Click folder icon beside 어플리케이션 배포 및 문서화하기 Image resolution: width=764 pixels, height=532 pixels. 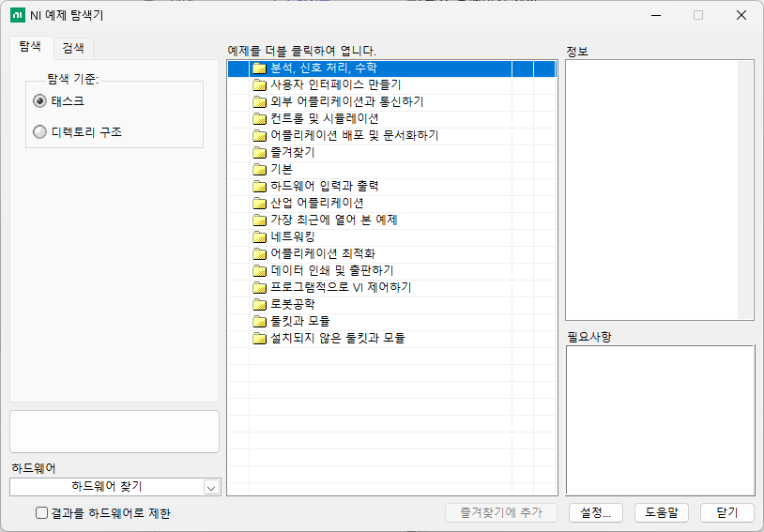pos(259,136)
